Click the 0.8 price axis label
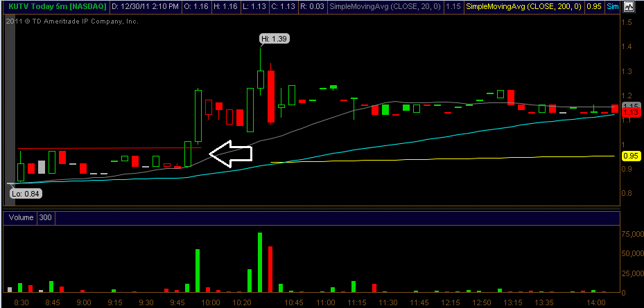The image size is (644, 308). tap(627, 193)
